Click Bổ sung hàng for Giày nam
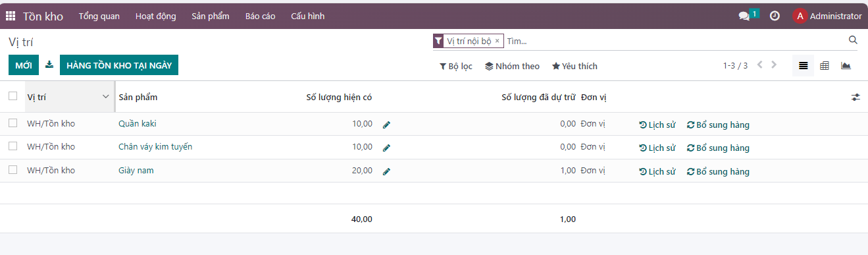Viewport: 868px width, 255px height. pos(718,172)
